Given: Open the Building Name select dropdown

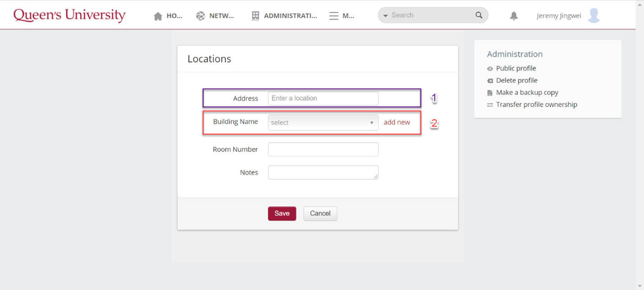Looking at the screenshot, I should [323, 122].
